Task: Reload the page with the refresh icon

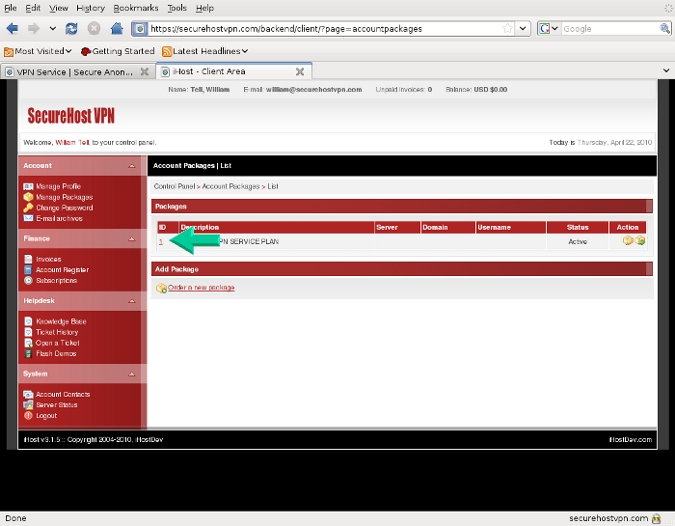Action: pyautogui.click(x=71, y=29)
